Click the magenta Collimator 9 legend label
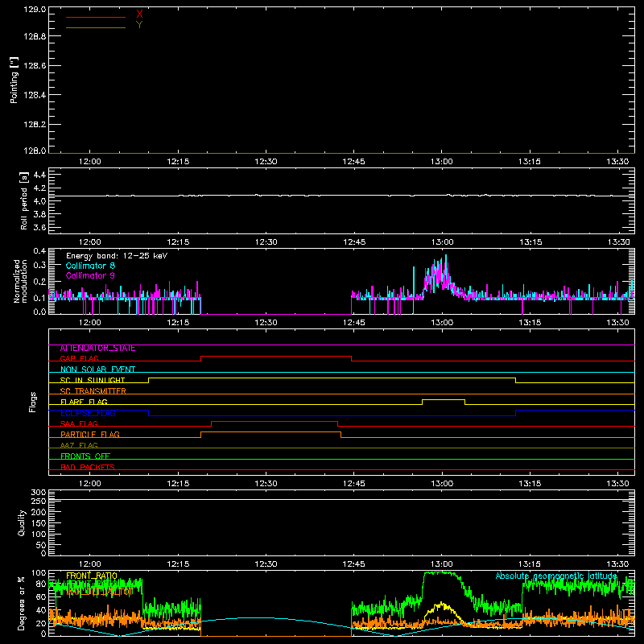 point(90,275)
